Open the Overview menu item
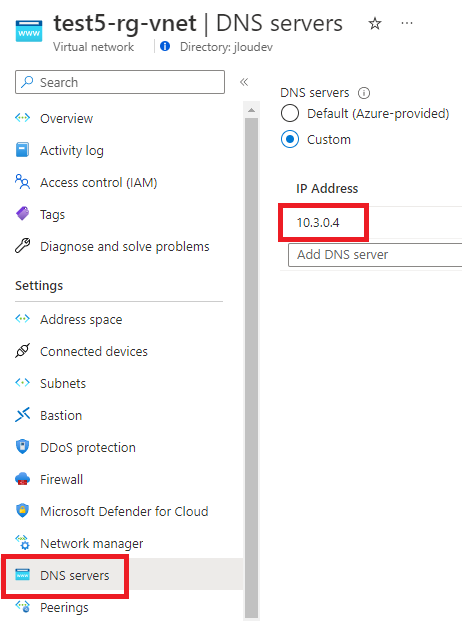462x621 pixels. (x=66, y=118)
